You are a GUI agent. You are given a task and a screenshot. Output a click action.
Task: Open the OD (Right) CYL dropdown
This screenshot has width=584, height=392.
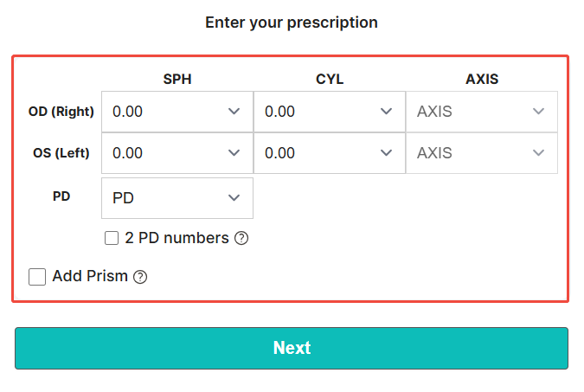[330, 112]
